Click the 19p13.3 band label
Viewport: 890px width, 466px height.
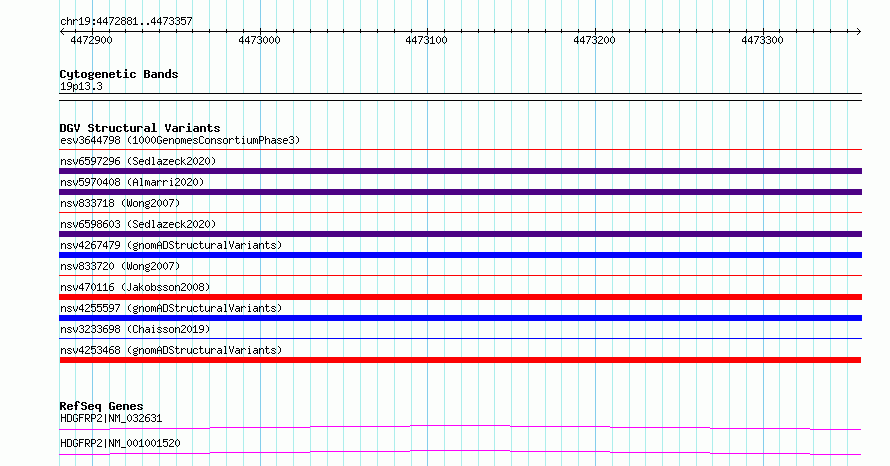[x=81, y=86]
